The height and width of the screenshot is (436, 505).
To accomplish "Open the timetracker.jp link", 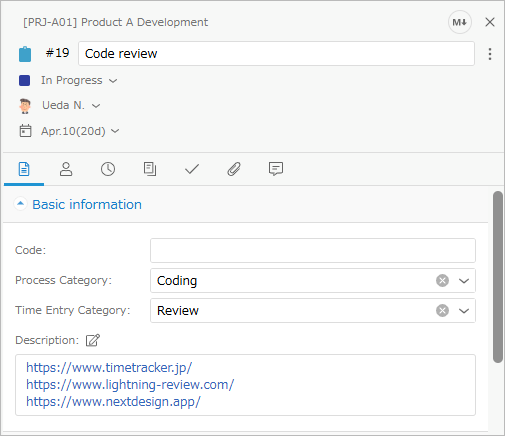I will coord(109,368).
